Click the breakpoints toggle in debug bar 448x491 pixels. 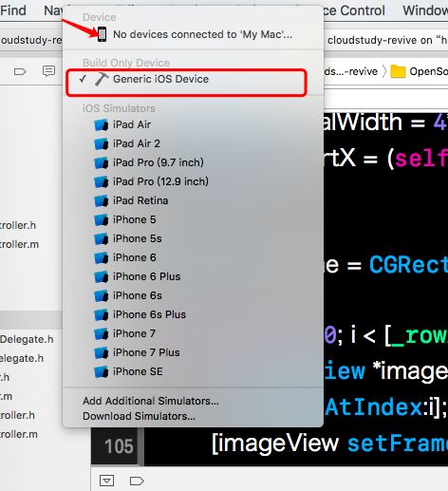click(137, 482)
